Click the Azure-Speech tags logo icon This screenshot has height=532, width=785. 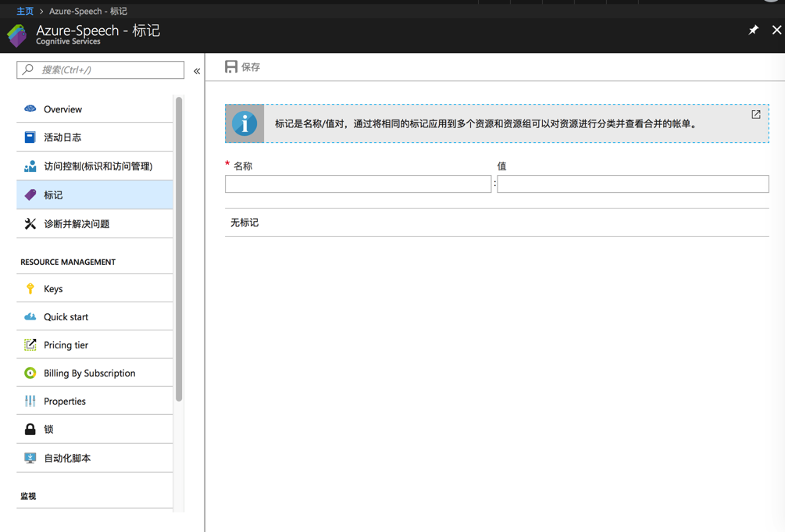click(17, 36)
